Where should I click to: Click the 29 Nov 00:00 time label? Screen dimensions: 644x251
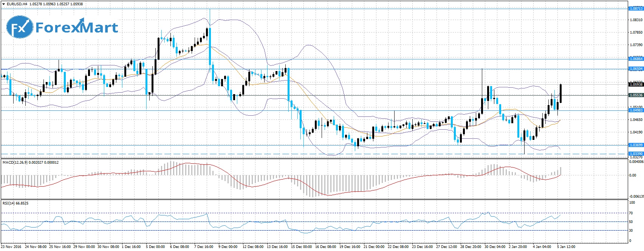click(x=84, y=247)
